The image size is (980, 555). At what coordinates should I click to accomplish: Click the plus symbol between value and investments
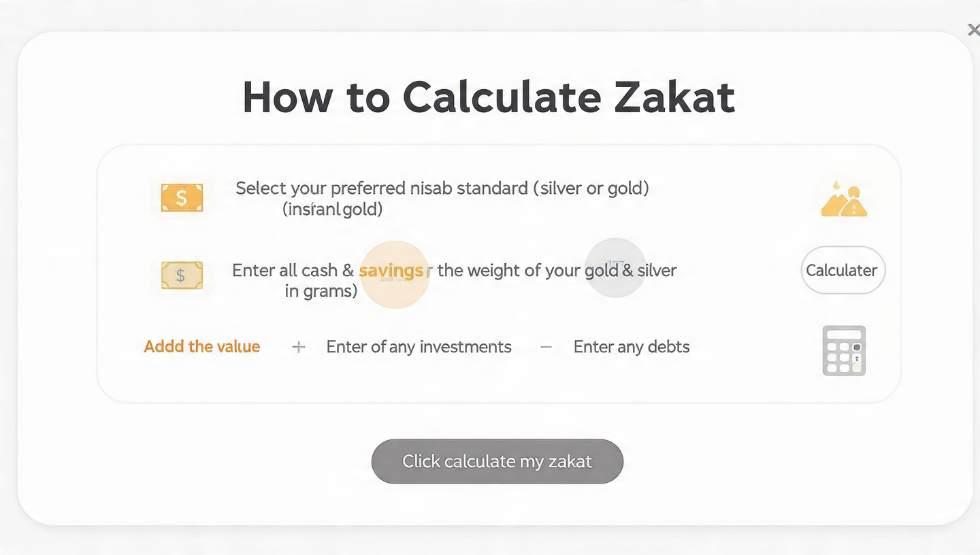pos(298,347)
